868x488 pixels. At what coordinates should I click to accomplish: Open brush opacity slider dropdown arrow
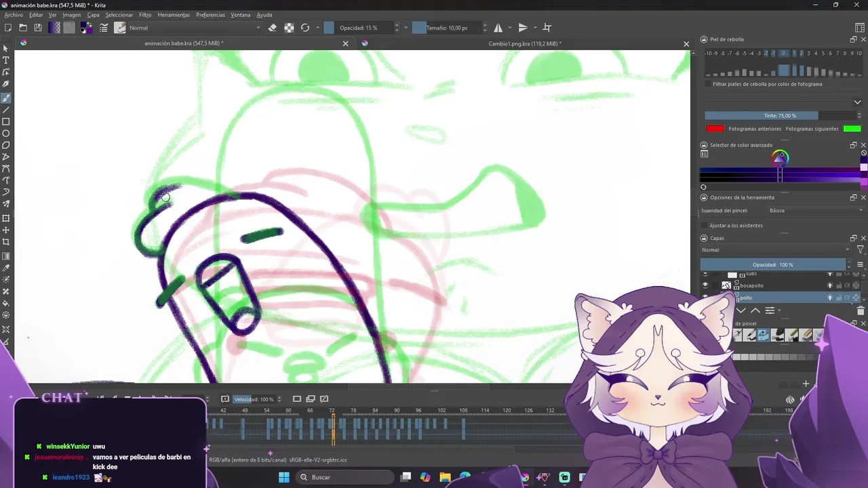click(x=406, y=28)
